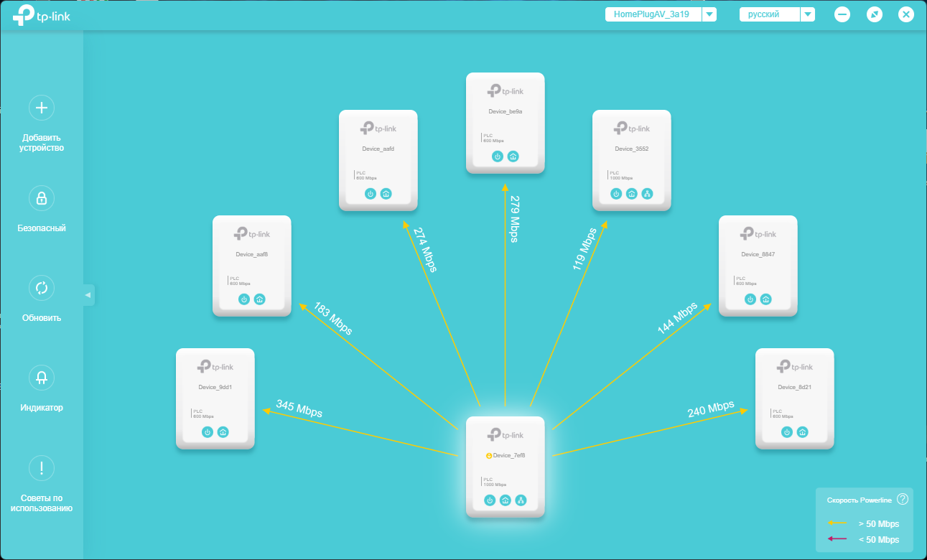
Task: Click network icon on Device_7ef8
Action: [x=521, y=500]
